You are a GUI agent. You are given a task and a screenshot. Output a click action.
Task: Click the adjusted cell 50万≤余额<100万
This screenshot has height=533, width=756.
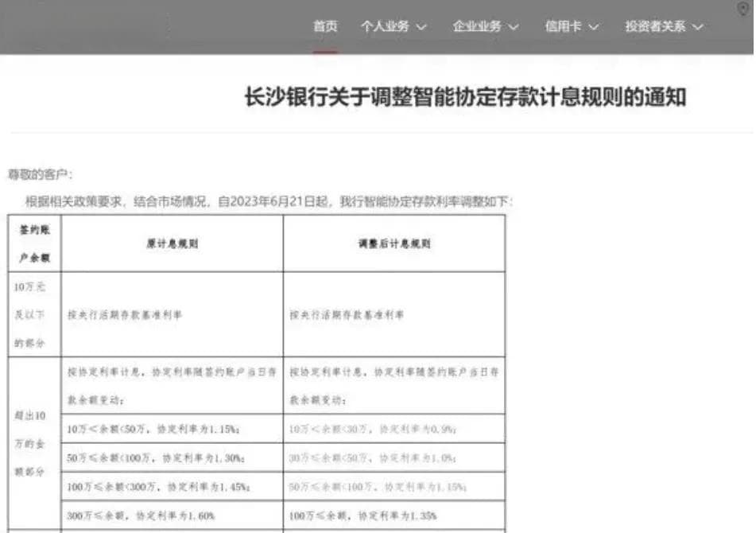click(x=394, y=487)
